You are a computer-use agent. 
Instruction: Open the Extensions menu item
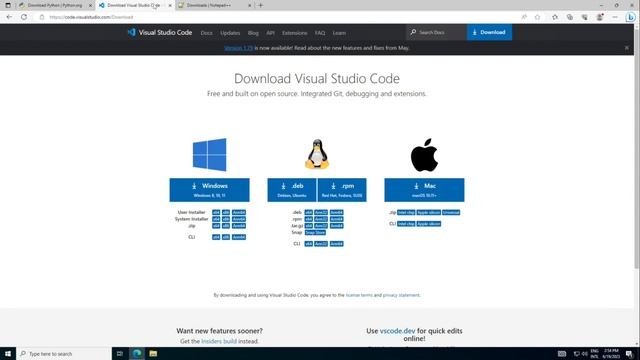coord(294,33)
